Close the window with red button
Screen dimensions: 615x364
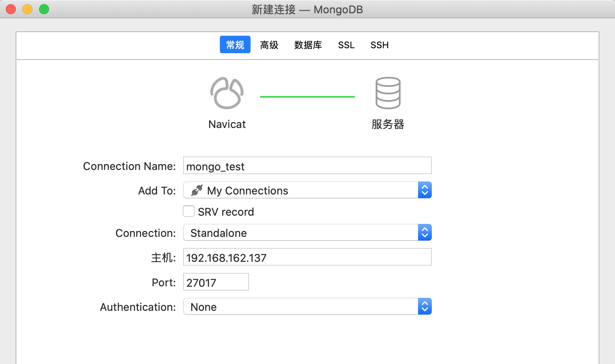pos(11,9)
